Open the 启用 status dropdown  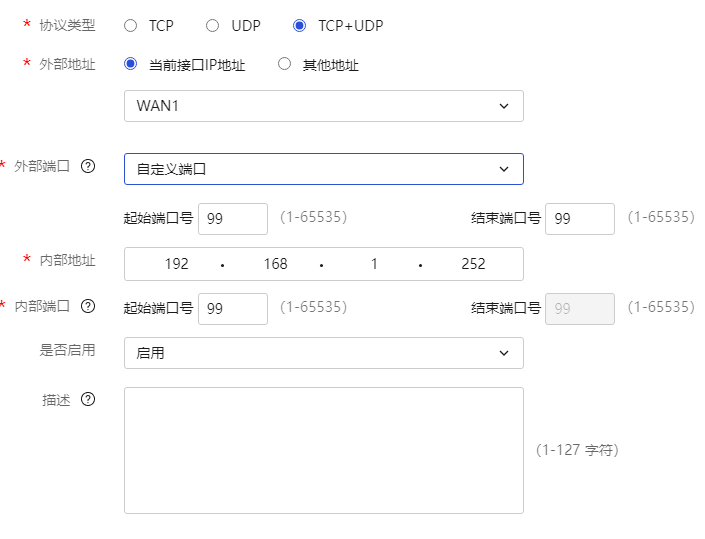click(x=323, y=352)
